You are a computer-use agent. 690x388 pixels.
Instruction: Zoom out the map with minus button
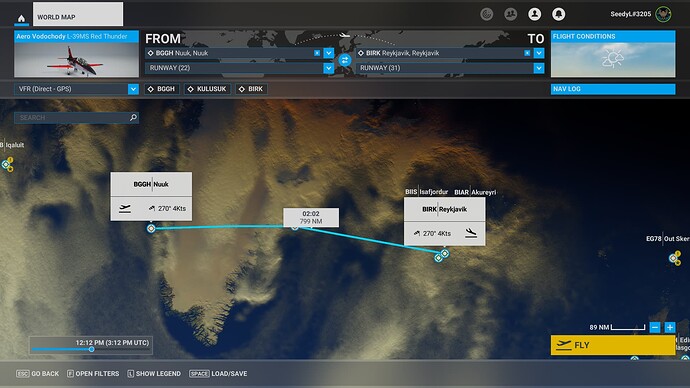[x=655, y=327]
